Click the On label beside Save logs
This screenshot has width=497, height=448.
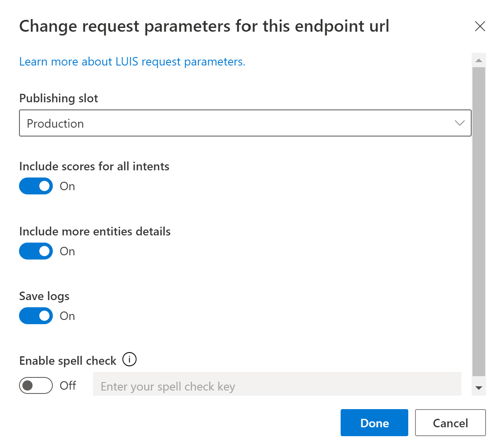click(67, 316)
